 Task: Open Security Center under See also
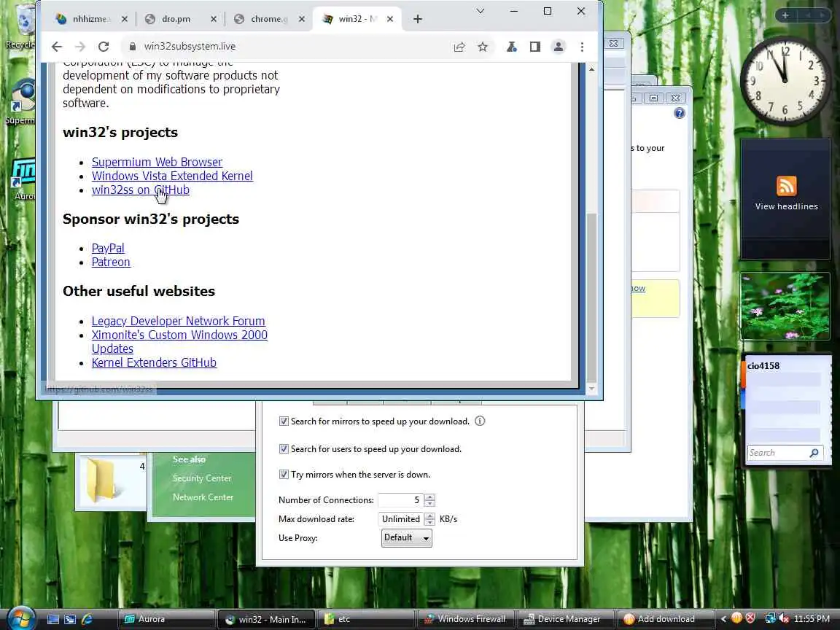coord(202,478)
